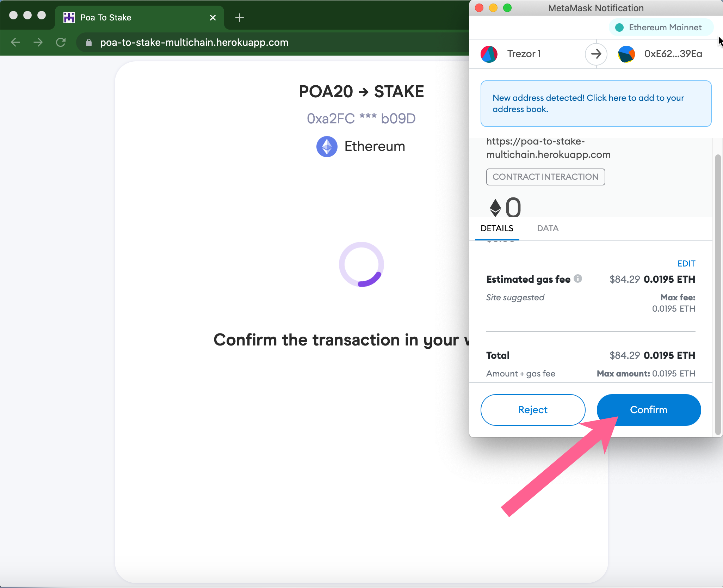
Task: Click the recipient 0xE62...39Ea avatar
Action: click(626, 54)
